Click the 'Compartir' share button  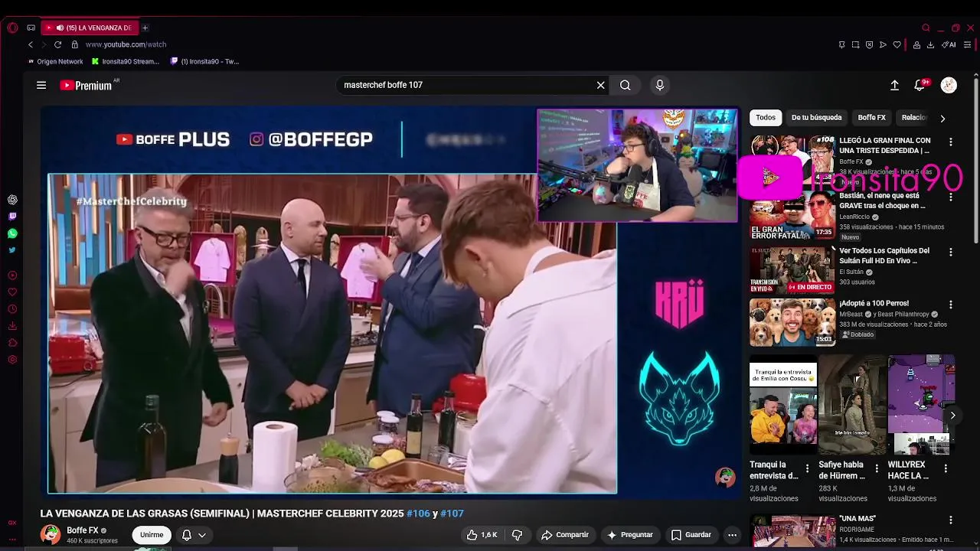tap(565, 535)
